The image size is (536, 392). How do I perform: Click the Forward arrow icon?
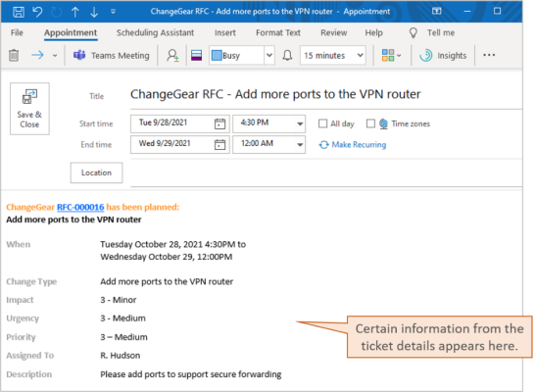(x=37, y=55)
